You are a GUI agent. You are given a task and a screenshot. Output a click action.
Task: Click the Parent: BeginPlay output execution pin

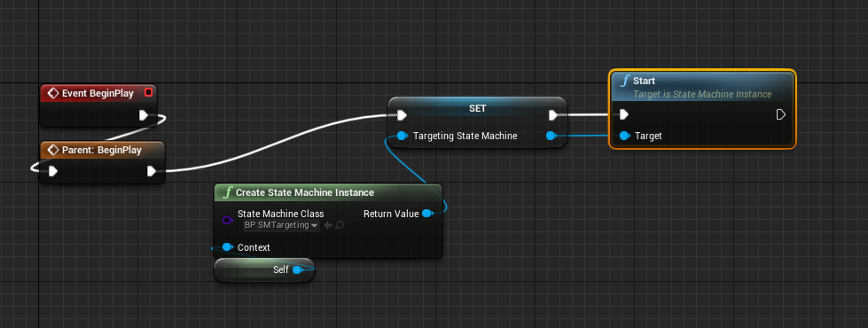[x=152, y=171]
